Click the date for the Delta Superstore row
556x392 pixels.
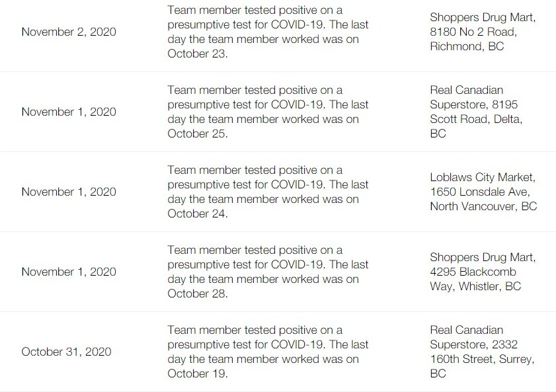pos(69,112)
